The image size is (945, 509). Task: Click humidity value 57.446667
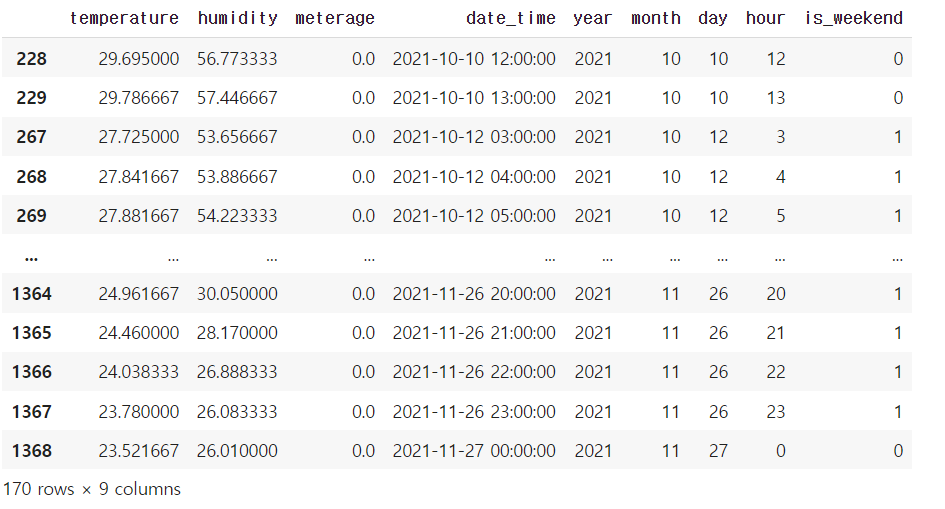237,98
